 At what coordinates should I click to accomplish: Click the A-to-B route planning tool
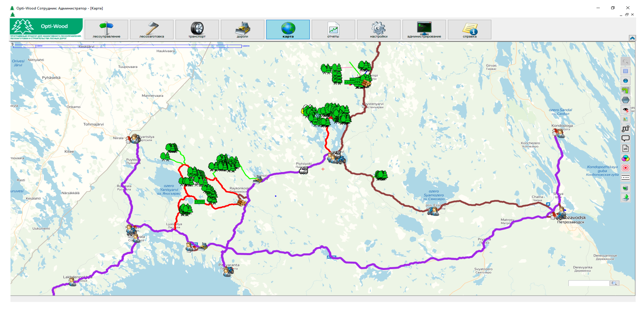(x=625, y=129)
